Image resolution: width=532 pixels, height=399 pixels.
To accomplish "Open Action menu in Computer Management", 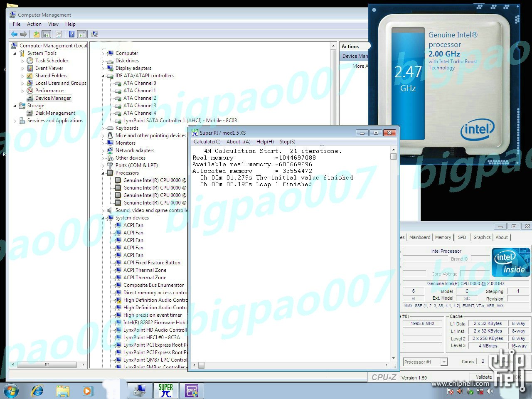I will 34,24.
